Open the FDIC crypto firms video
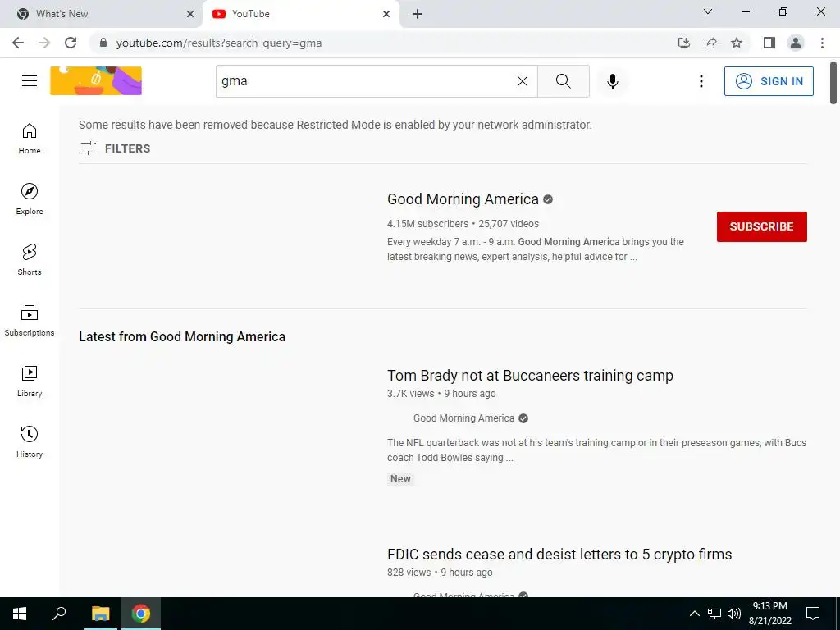 559,555
